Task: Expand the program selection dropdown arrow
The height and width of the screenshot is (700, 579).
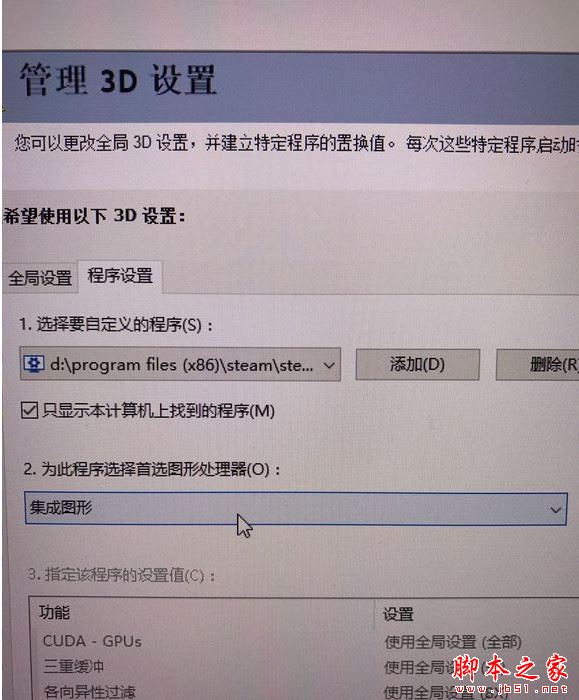Action: click(x=329, y=366)
